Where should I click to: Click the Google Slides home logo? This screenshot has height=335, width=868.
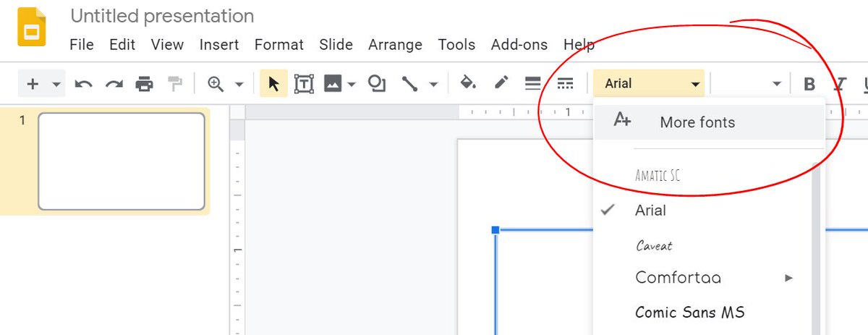point(32,27)
